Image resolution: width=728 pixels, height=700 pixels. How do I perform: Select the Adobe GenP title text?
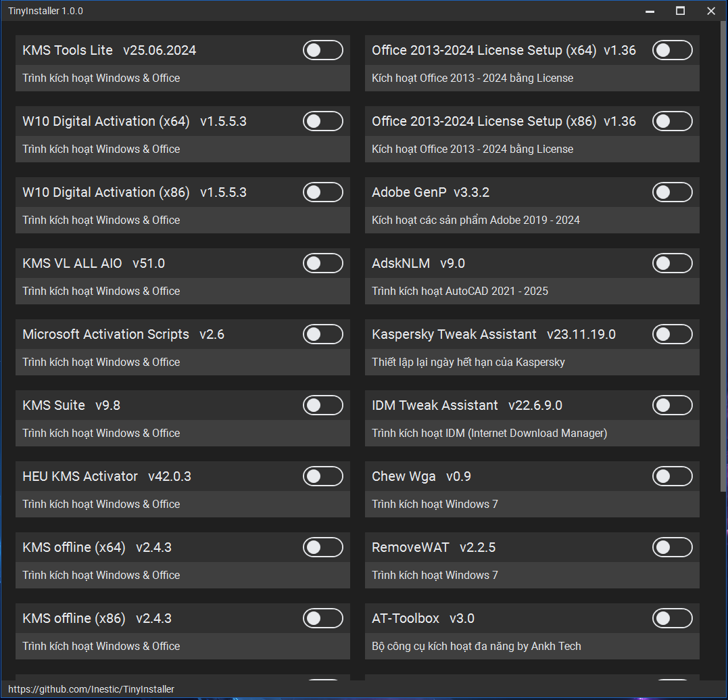pos(409,192)
